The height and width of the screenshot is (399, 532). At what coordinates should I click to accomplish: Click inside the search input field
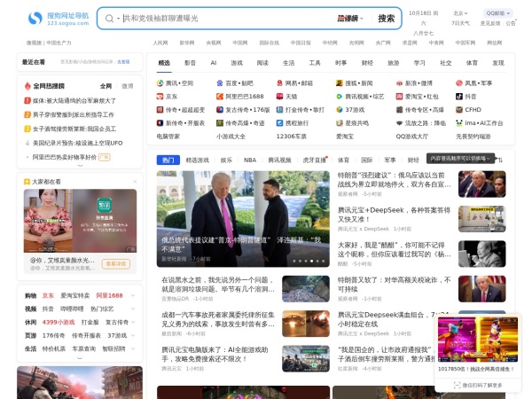coord(227,19)
